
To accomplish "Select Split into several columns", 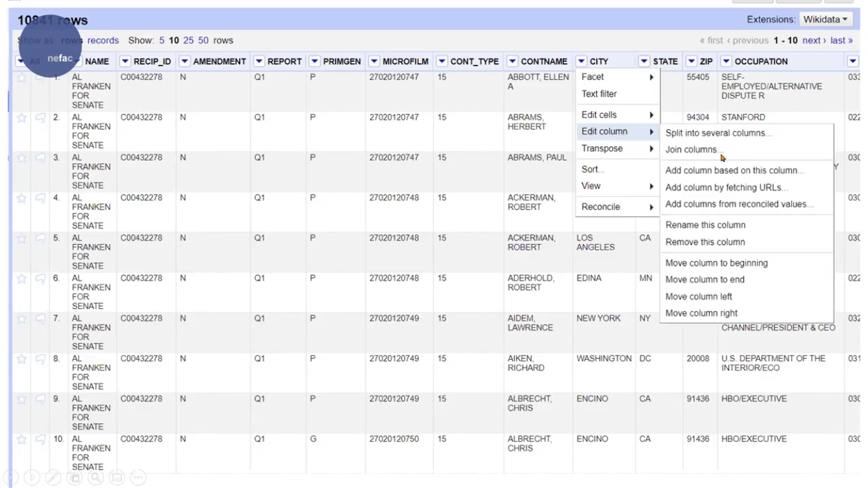I will pos(718,133).
